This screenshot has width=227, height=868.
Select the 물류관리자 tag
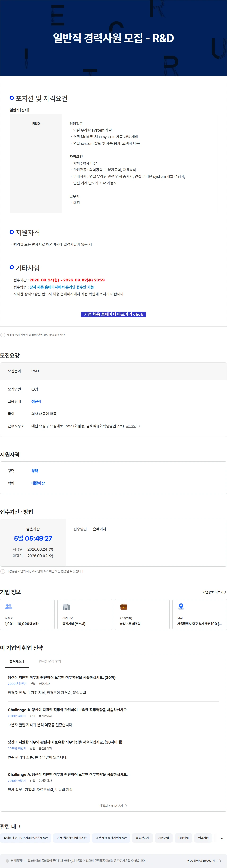pyautogui.click(x=142, y=838)
